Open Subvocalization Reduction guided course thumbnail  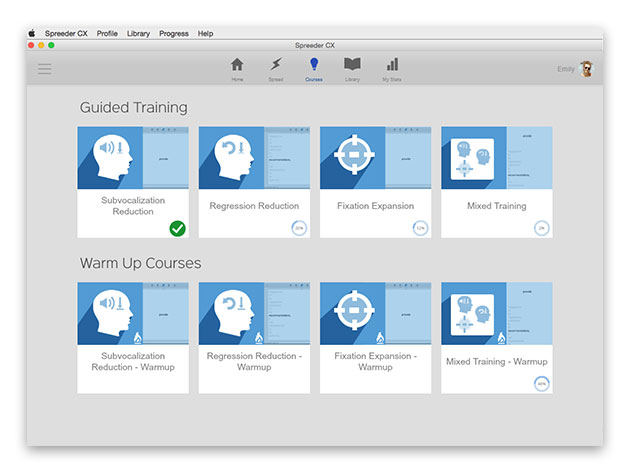pyautogui.click(x=133, y=158)
